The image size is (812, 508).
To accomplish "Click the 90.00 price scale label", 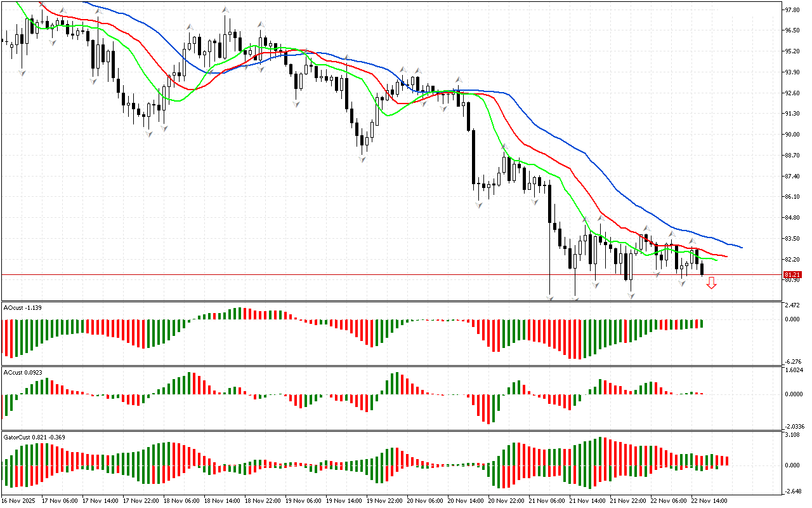I will tap(791, 135).
